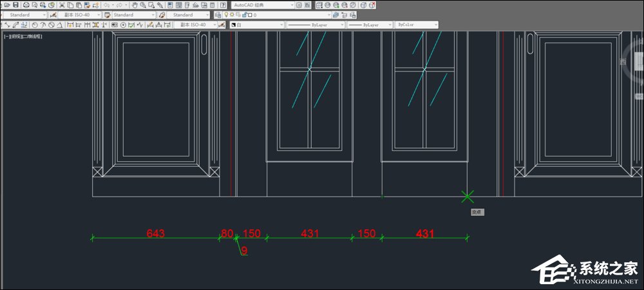Open the white color control swatch dropdown

256,24
